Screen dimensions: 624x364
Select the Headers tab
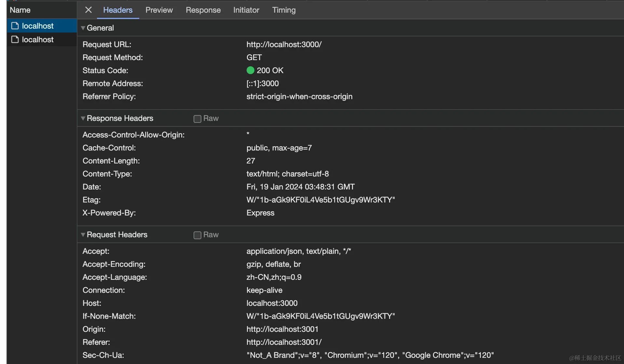(117, 10)
